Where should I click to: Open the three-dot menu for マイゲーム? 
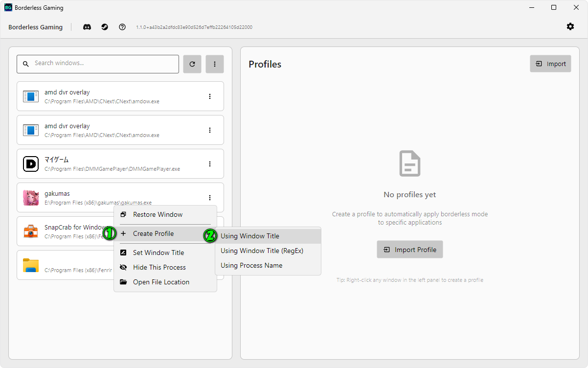(x=210, y=164)
